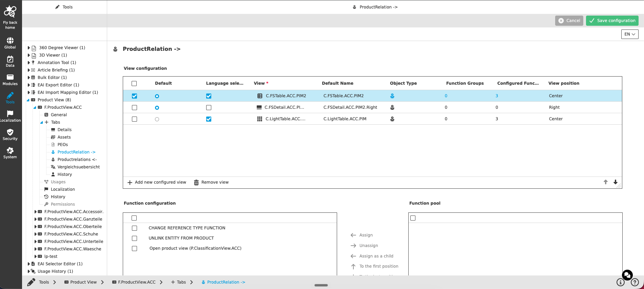Click the Remove view button
The width and height of the screenshot is (644, 289).
[211, 182]
